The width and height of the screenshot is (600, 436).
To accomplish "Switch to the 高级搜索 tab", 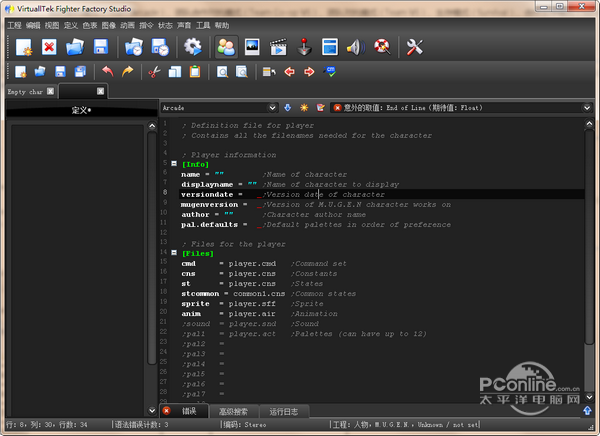I will tap(234, 411).
